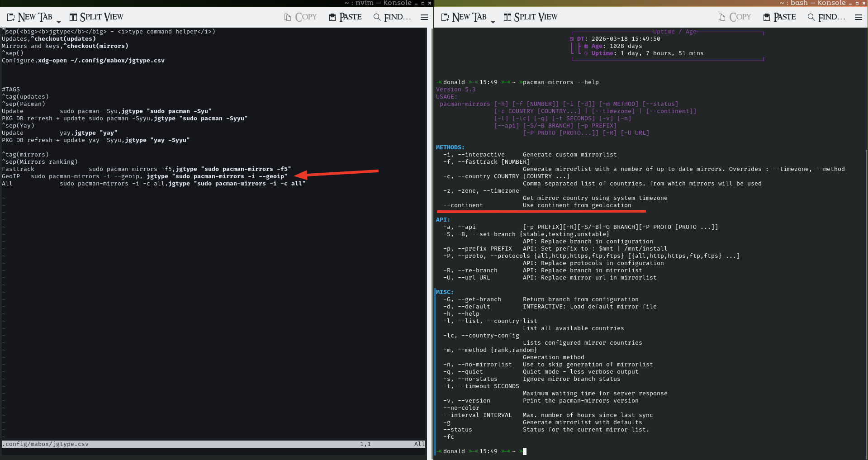
Task: Click the cursor at the last bash prompt
Action: pyautogui.click(x=525, y=451)
